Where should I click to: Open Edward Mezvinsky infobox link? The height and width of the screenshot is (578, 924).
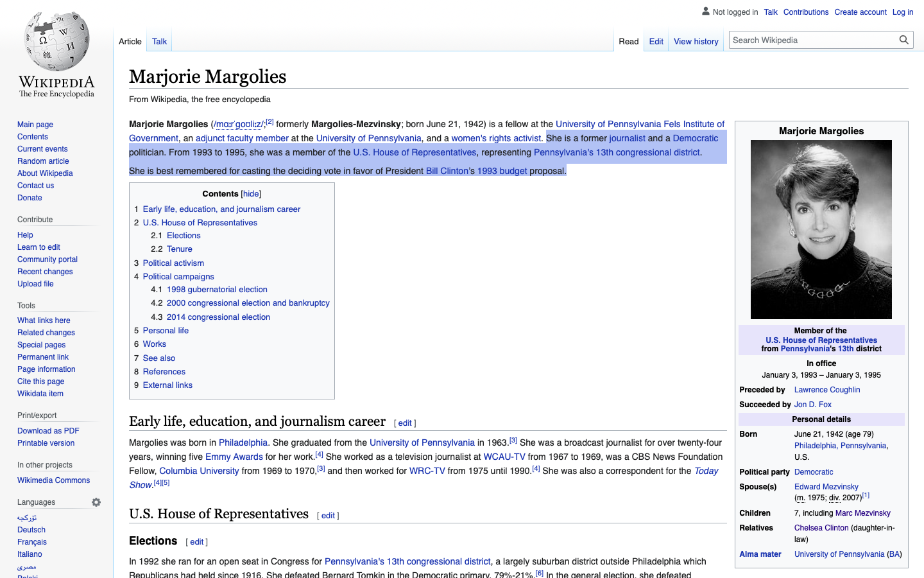tap(826, 487)
